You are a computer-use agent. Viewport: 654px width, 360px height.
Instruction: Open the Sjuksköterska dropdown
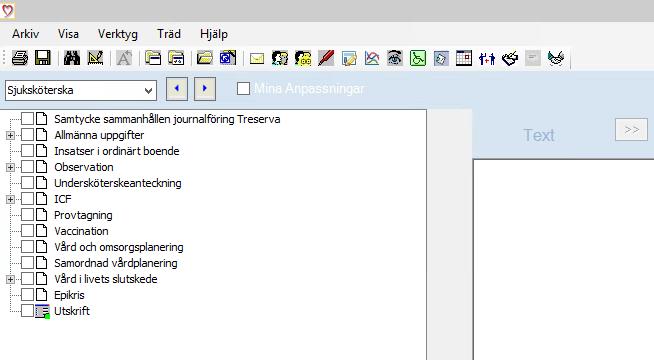tap(81, 90)
